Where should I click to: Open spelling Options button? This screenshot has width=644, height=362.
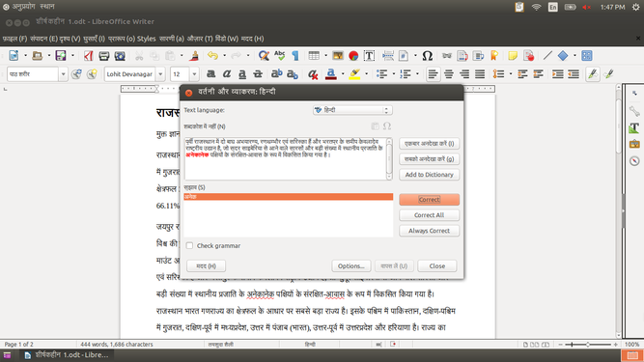tap(351, 266)
